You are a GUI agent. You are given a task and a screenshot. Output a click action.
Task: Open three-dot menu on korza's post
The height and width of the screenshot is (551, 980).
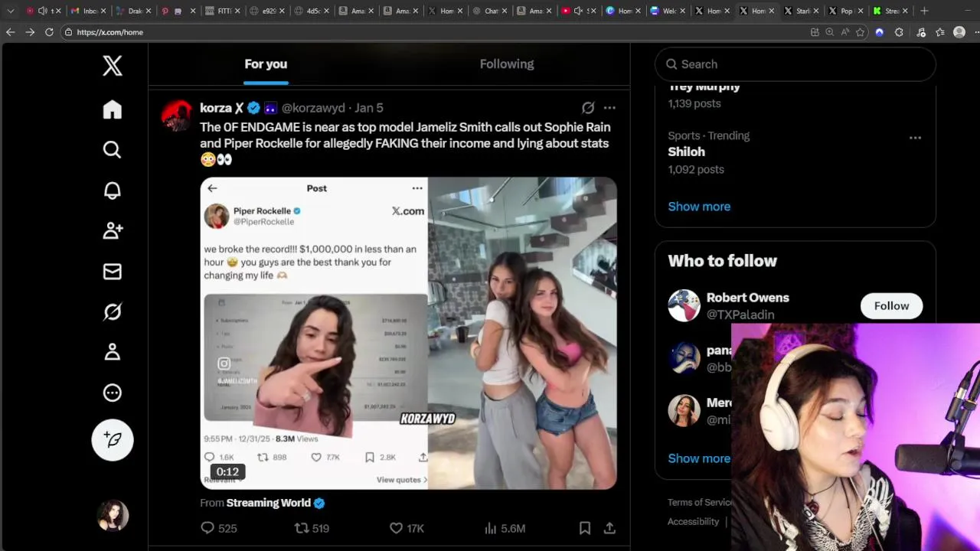609,108
